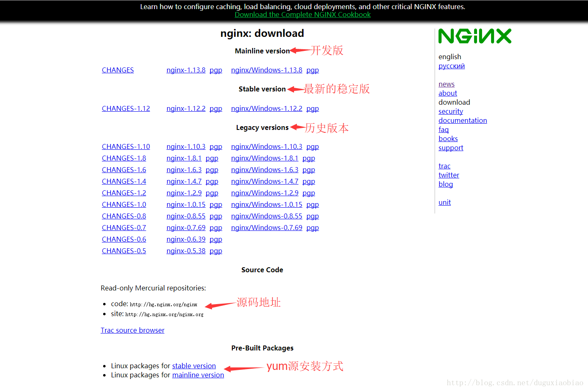Open the mainline CHANGES link
The height and width of the screenshot is (391, 588).
(x=118, y=70)
